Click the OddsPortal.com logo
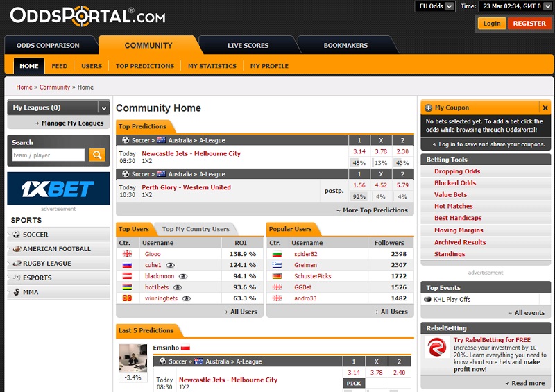 pos(88,16)
